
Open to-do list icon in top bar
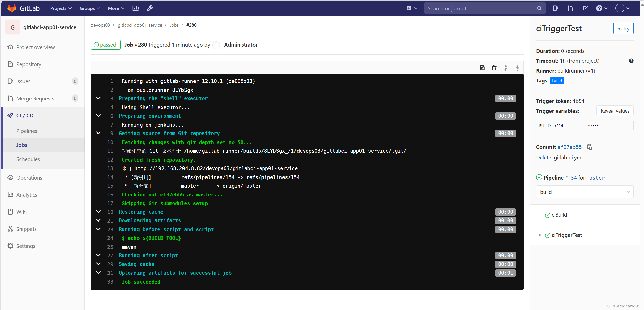coord(585,8)
